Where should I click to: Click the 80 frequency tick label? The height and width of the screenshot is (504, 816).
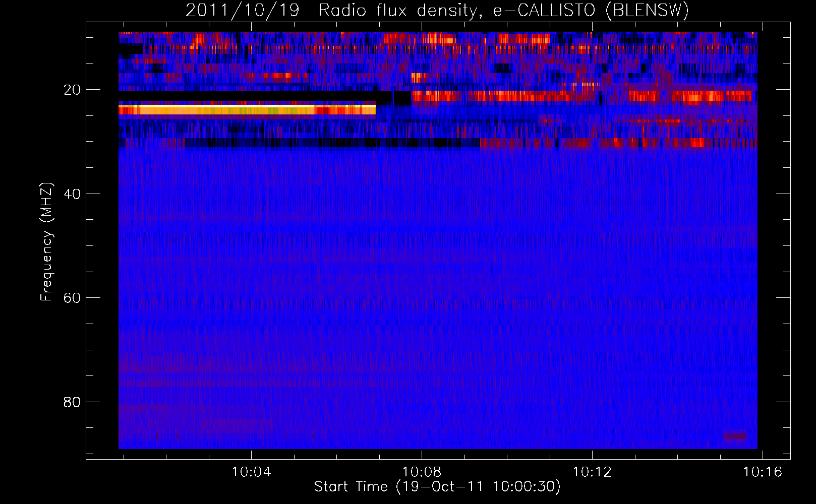coord(72,402)
